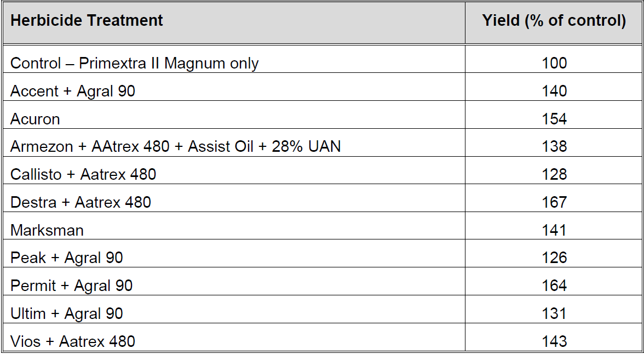Select the Armezon + AAtrex 480 treatment cell

click(x=175, y=146)
